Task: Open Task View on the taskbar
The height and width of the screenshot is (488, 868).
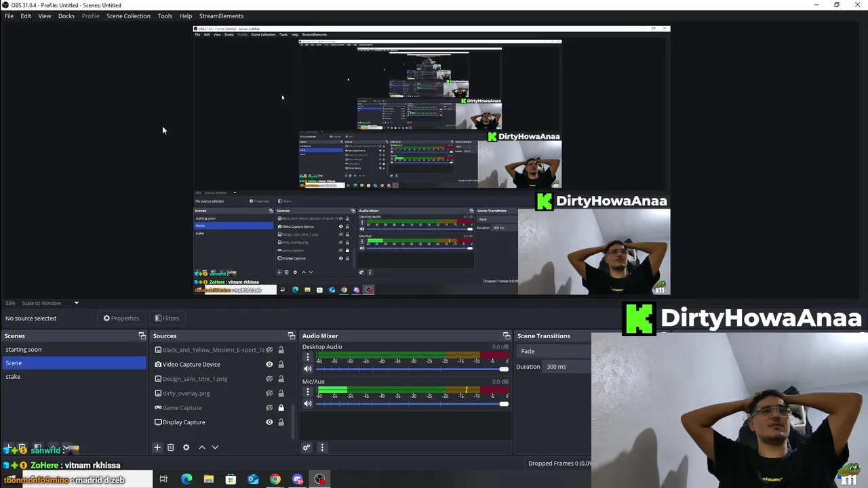Action: coord(163,479)
